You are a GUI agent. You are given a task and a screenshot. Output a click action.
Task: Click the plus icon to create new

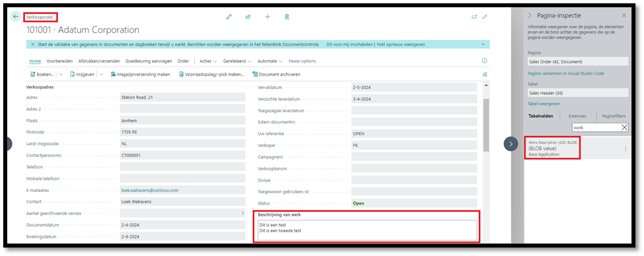pos(268,16)
